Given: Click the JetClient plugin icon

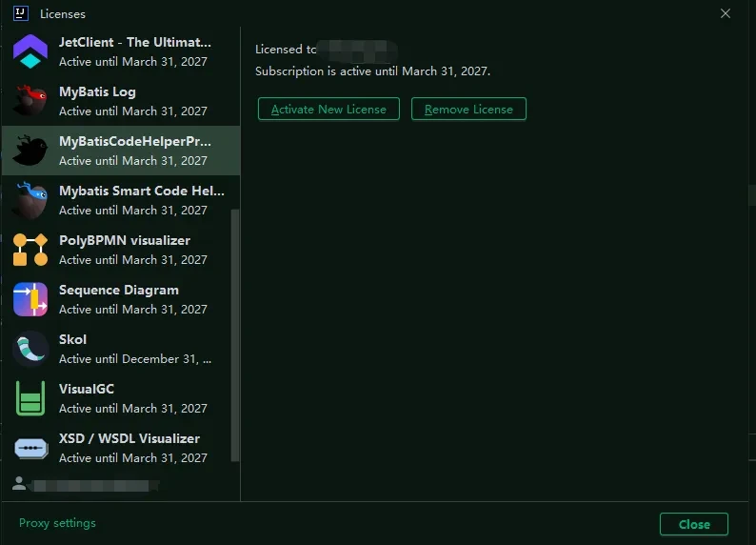Looking at the screenshot, I should coord(30,51).
